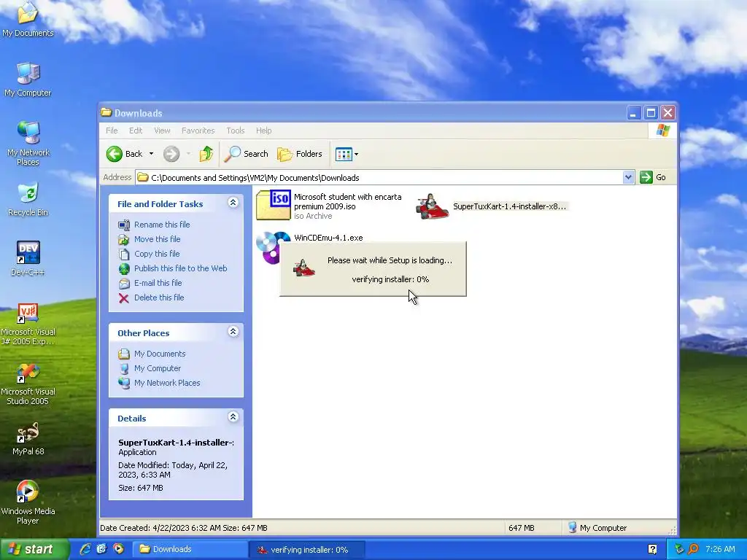Minimize the Downloads window
Viewport: 747px width, 560px height.
(x=634, y=113)
